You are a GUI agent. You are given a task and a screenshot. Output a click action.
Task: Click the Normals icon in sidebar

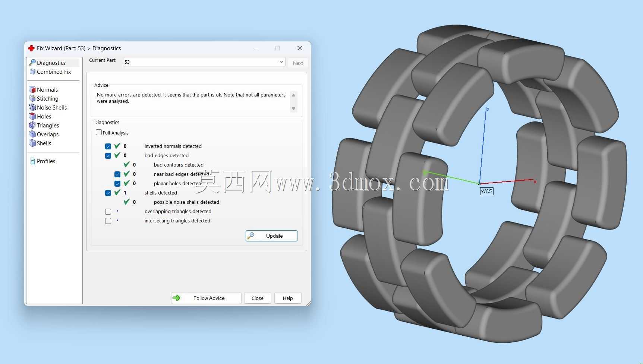coord(32,89)
